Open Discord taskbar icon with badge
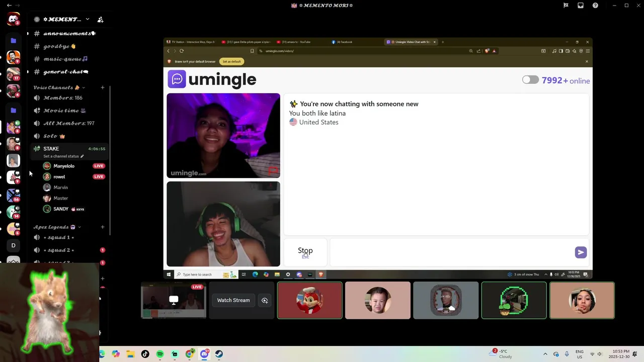 click(x=204, y=354)
